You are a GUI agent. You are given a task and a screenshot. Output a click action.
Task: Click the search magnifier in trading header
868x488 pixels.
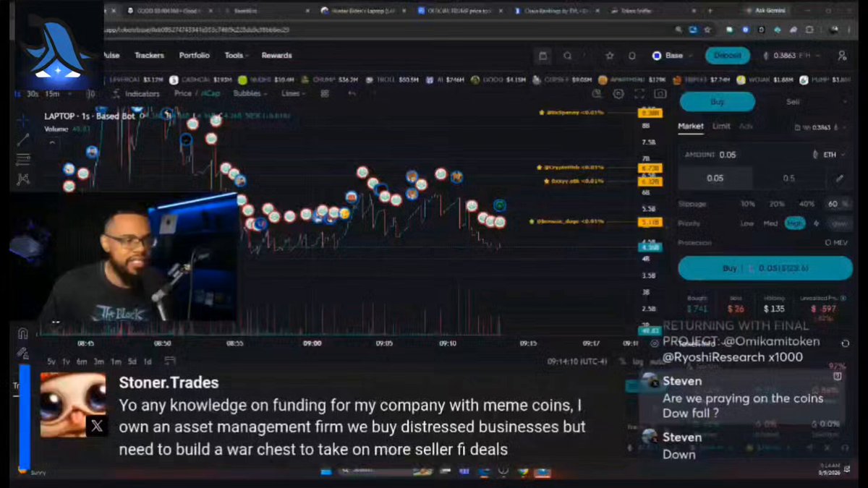(x=568, y=56)
